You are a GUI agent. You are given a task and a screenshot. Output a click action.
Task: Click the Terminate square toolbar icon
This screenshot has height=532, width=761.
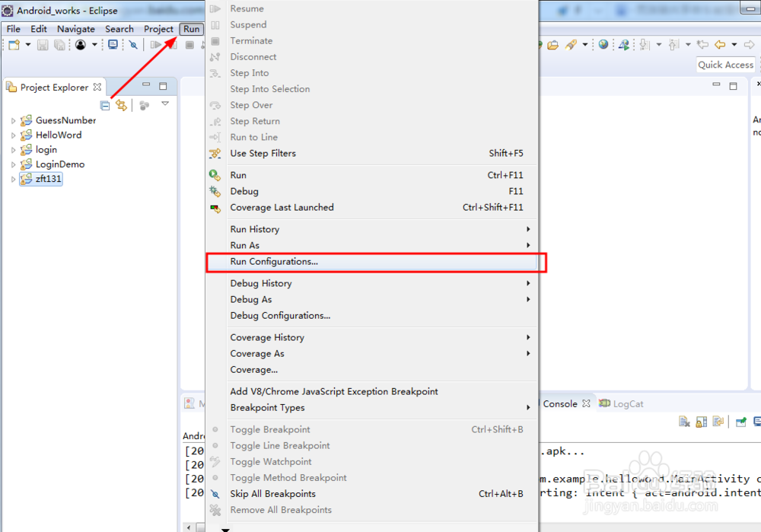click(189, 45)
